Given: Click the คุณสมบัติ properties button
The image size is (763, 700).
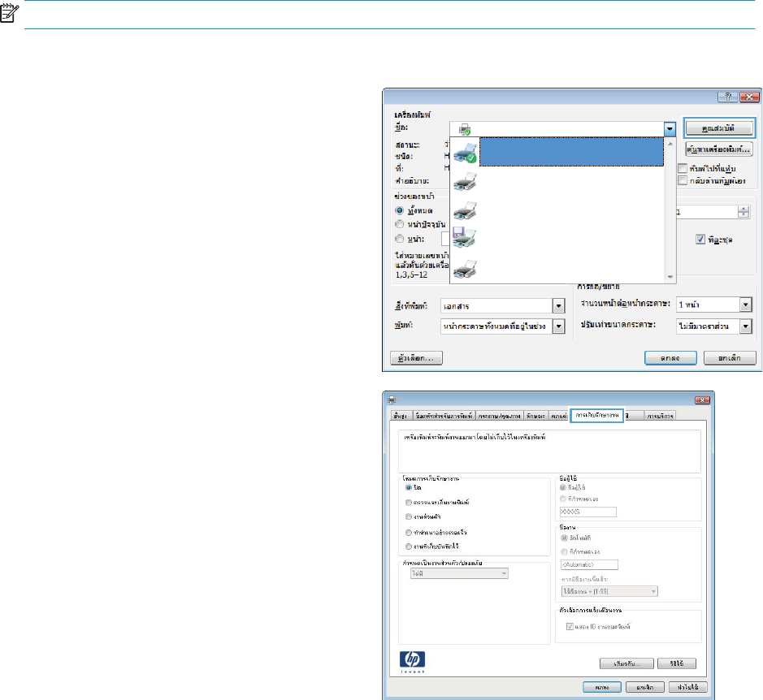Looking at the screenshot, I should click(x=720, y=127).
